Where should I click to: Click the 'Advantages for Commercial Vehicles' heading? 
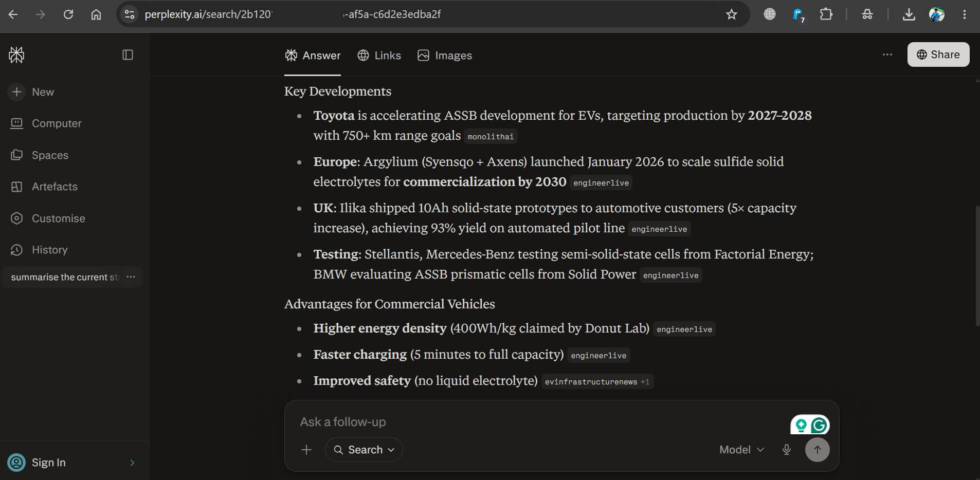(x=390, y=304)
